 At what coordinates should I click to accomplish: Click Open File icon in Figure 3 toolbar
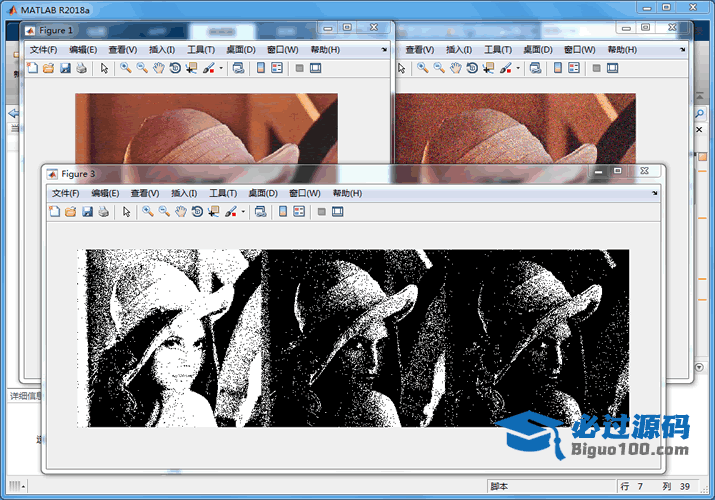71,211
